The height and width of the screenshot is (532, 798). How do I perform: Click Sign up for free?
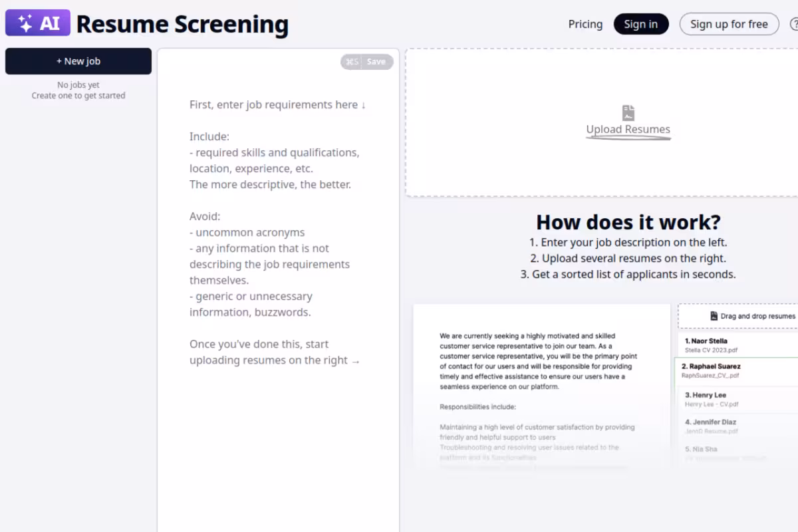pos(729,24)
